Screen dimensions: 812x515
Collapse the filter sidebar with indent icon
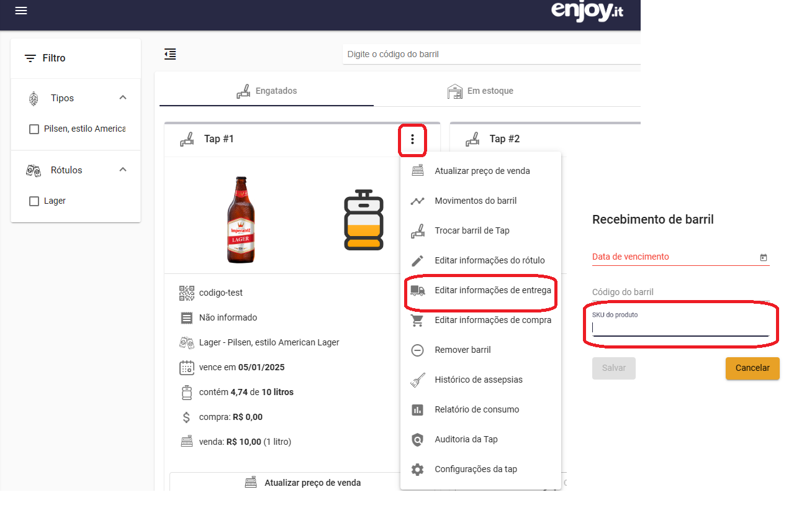[x=170, y=54]
